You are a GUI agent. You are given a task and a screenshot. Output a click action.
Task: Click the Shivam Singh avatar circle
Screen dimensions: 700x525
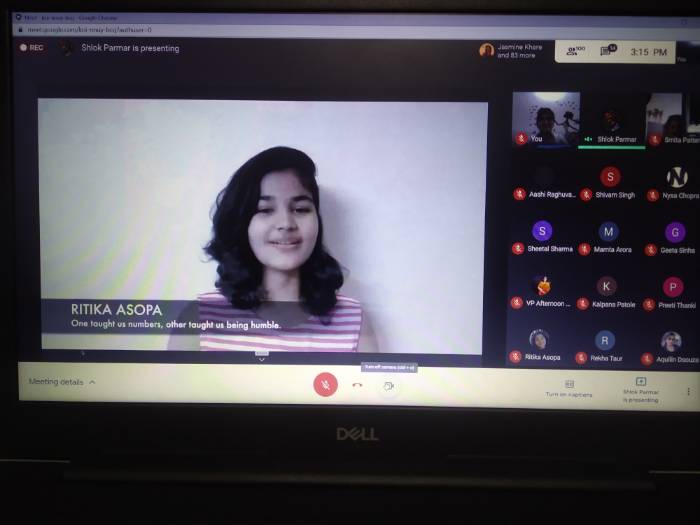pos(610,177)
